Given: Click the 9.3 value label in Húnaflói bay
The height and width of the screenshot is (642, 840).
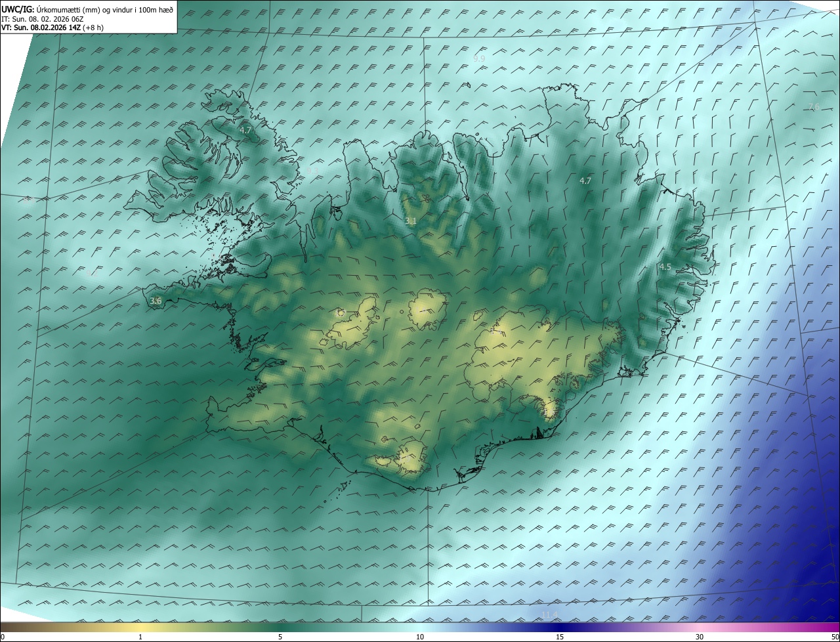Looking at the screenshot, I should coord(312,171).
